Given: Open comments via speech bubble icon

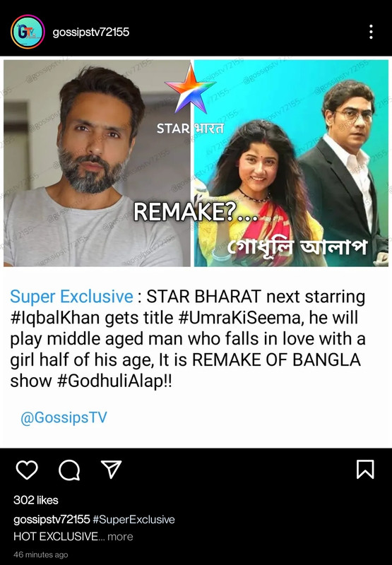Looking at the screenshot, I should pos(69,470).
